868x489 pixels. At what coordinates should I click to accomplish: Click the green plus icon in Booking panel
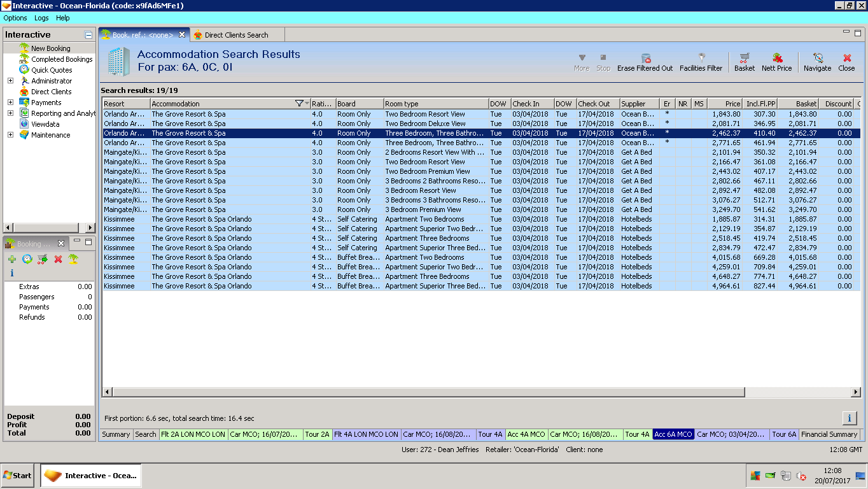click(12, 259)
